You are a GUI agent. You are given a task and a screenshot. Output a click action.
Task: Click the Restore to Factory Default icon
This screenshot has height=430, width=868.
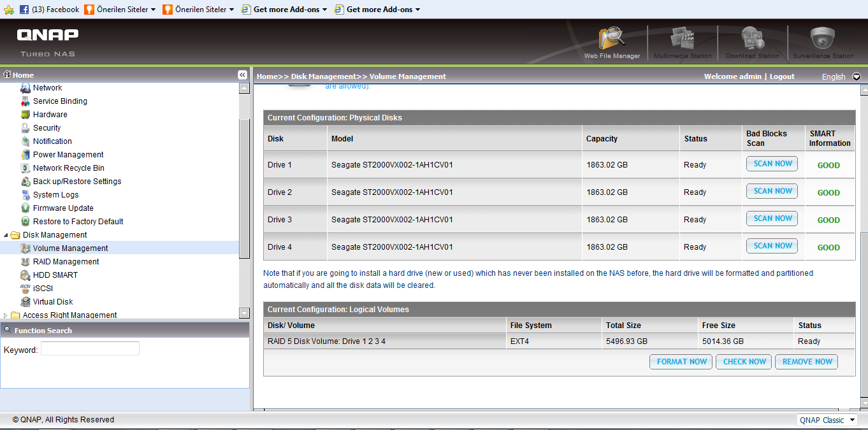[25, 222]
